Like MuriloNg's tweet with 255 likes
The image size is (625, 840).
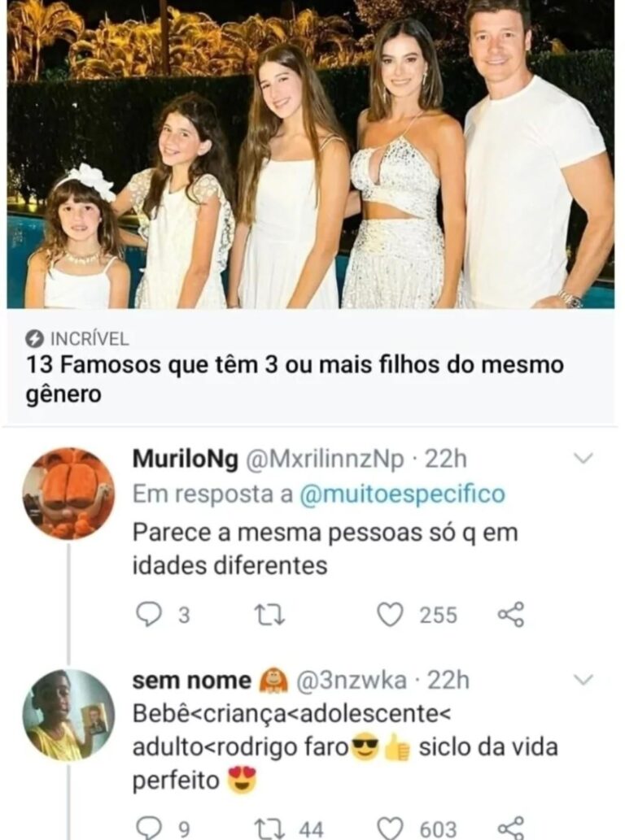391,615
